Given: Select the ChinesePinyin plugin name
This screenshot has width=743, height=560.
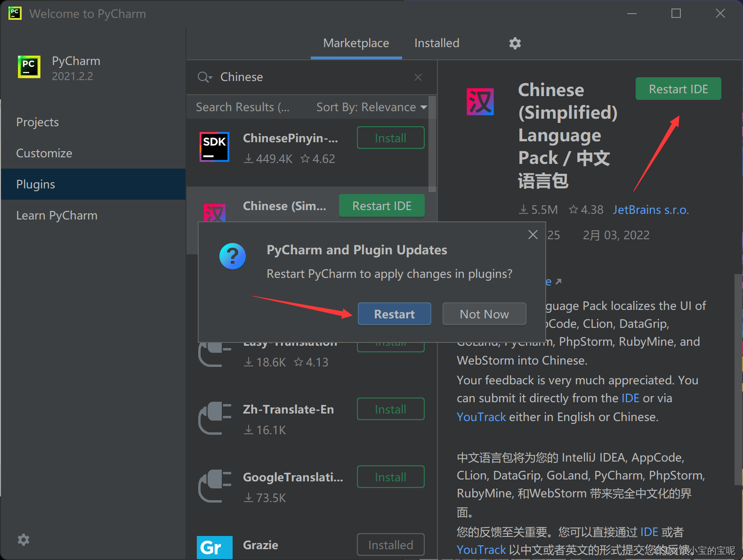Looking at the screenshot, I should pos(290,138).
